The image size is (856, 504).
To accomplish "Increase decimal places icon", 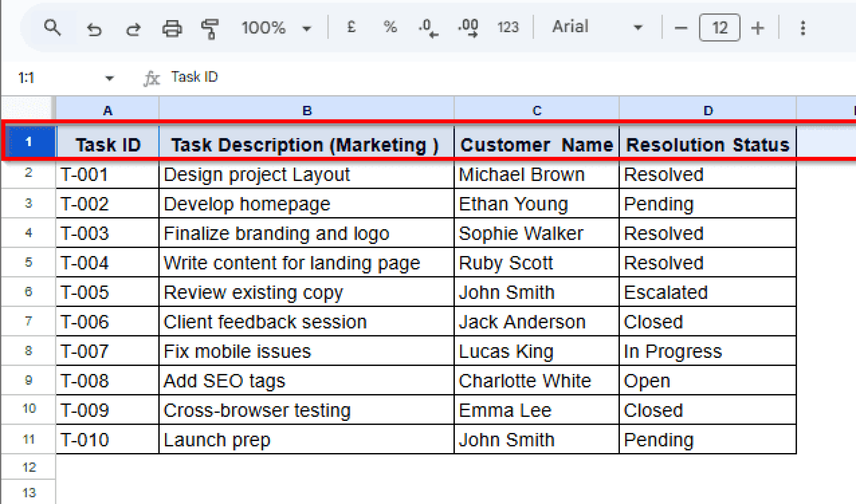I will [467, 28].
